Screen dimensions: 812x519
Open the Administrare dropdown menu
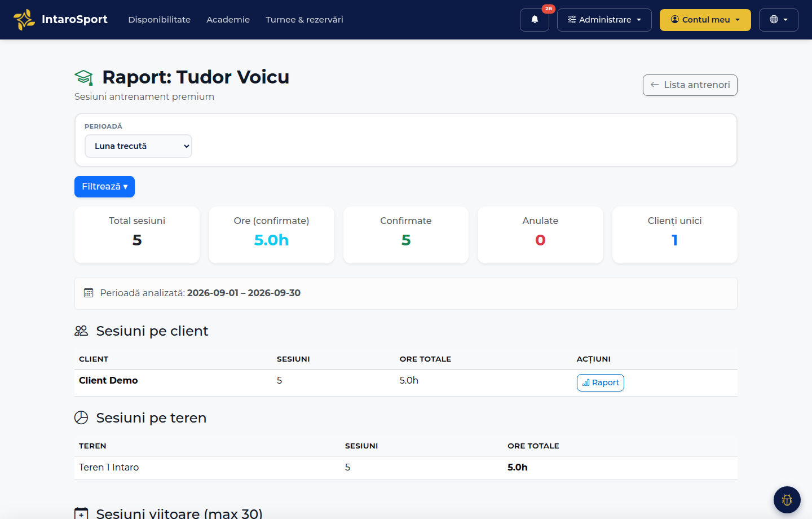pos(604,20)
